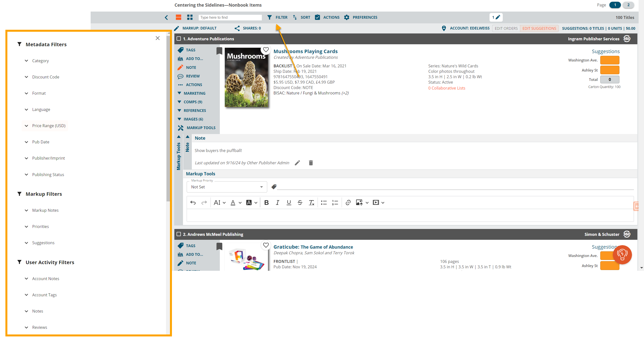Viewport: 644px width, 347px height.
Task: Insert a link in editor
Action: [x=348, y=203]
